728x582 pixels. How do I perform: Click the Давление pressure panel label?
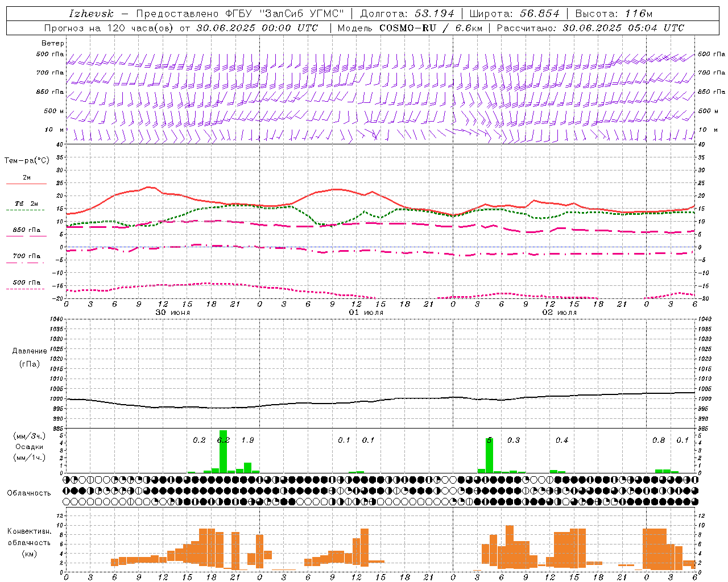(30, 351)
